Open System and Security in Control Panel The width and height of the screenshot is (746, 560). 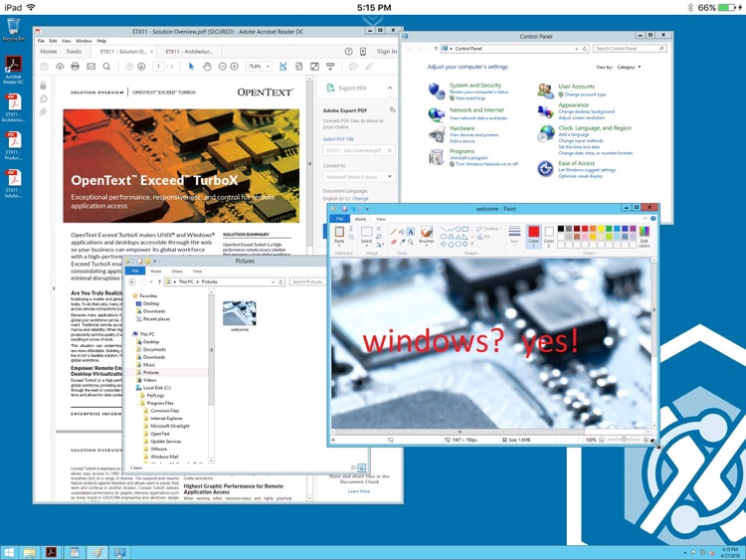[x=475, y=86]
